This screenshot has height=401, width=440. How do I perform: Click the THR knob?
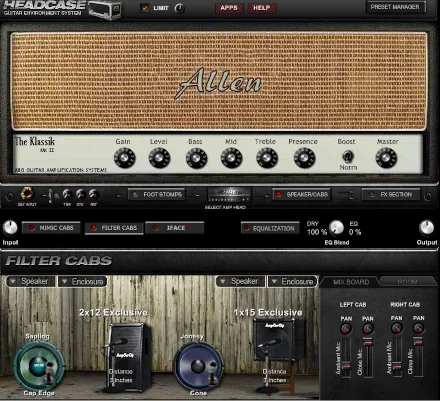click(67, 194)
